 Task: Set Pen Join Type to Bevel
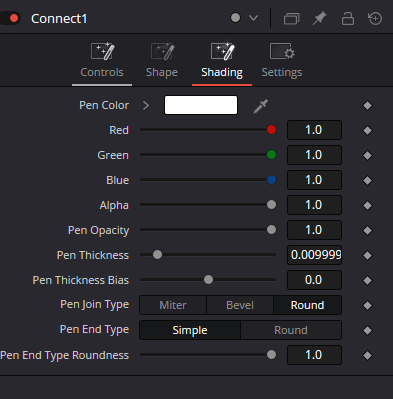(x=240, y=305)
